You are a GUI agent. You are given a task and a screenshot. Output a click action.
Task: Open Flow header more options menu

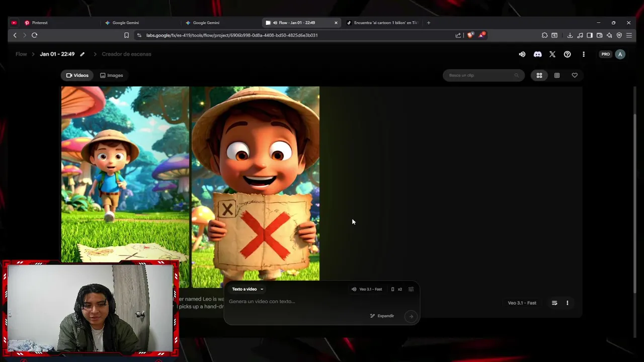point(584,54)
